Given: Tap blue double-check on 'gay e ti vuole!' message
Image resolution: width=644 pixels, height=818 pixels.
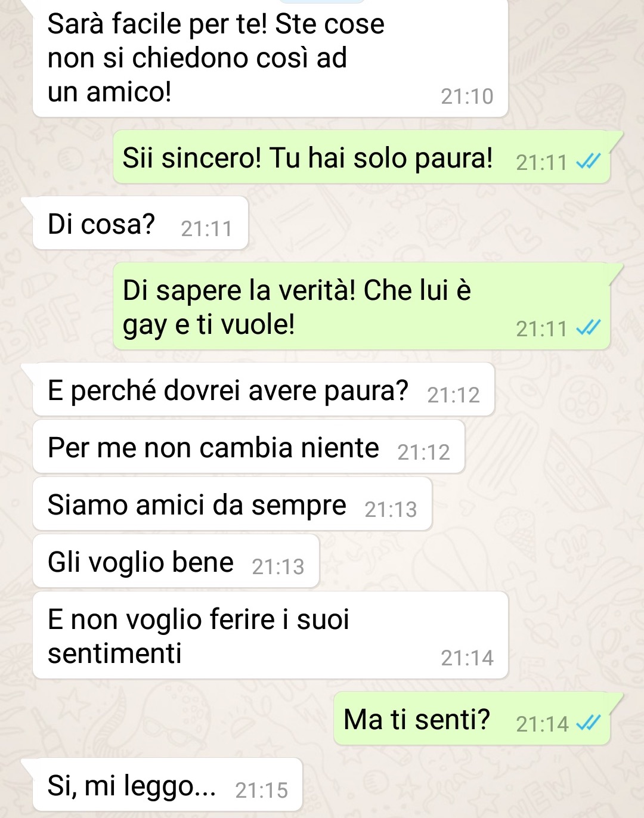Looking at the screenshot, I should point(588,327).
